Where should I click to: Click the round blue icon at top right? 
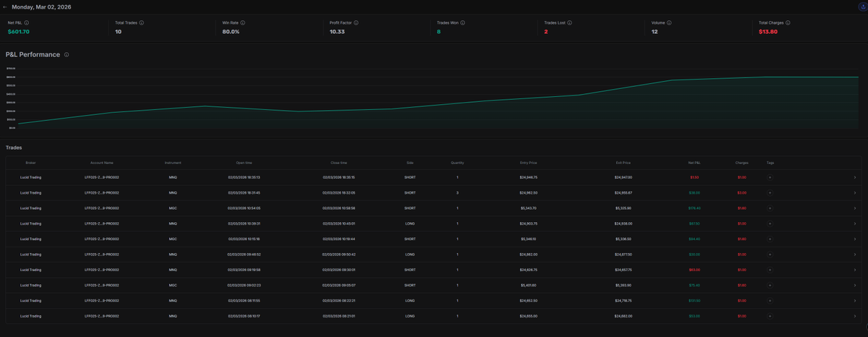click(x=861, y=7)
